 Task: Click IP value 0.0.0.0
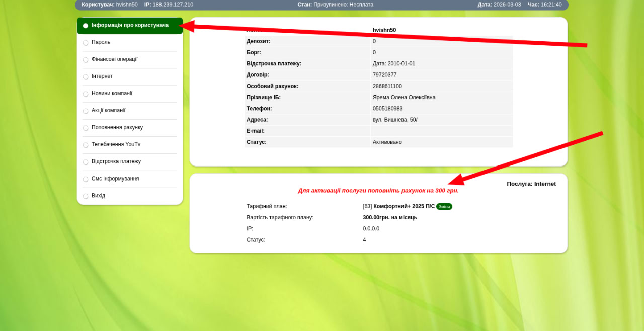(371, 229)
